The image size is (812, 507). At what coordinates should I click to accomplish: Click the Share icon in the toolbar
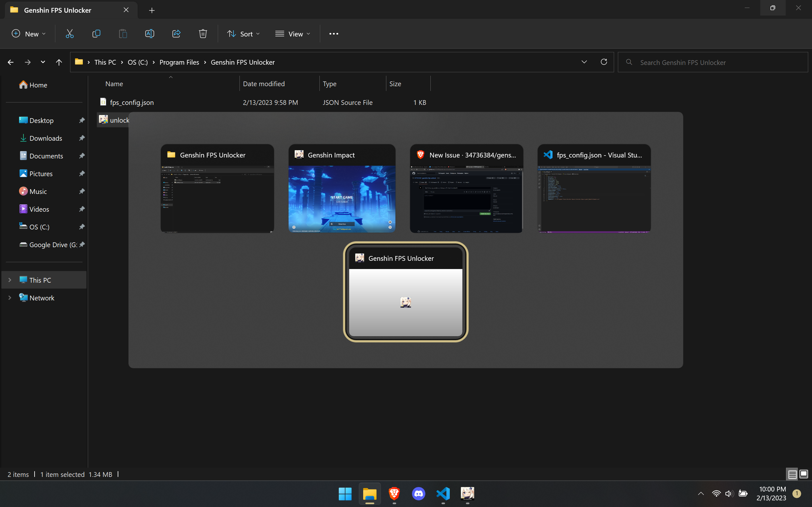pyautogui.click(x=176, y=34)
